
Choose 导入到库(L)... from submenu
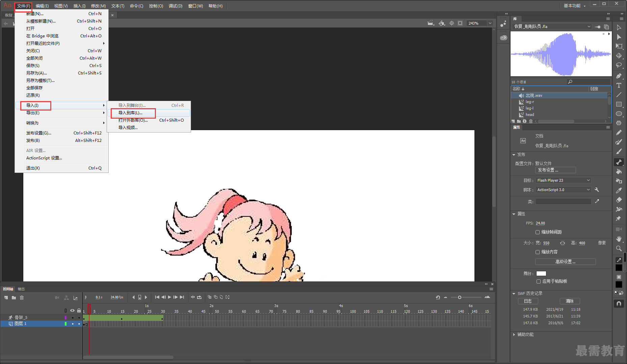tap(148, 113)
